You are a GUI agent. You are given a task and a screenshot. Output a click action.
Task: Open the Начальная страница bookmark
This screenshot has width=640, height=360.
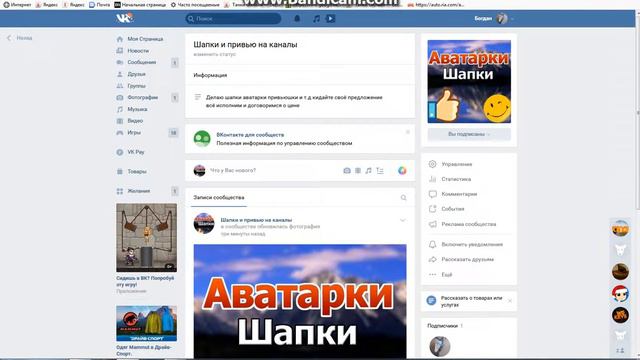[x=140, y=4]
